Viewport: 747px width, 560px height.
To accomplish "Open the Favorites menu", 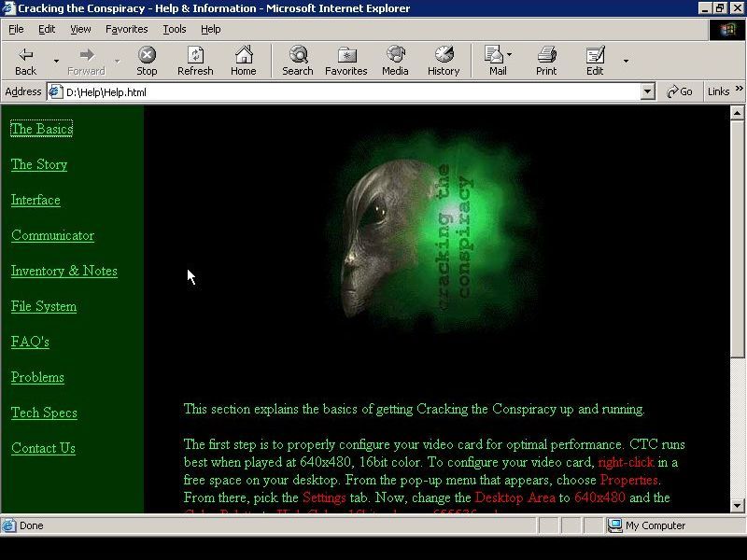I will click(x=126, y=29).
